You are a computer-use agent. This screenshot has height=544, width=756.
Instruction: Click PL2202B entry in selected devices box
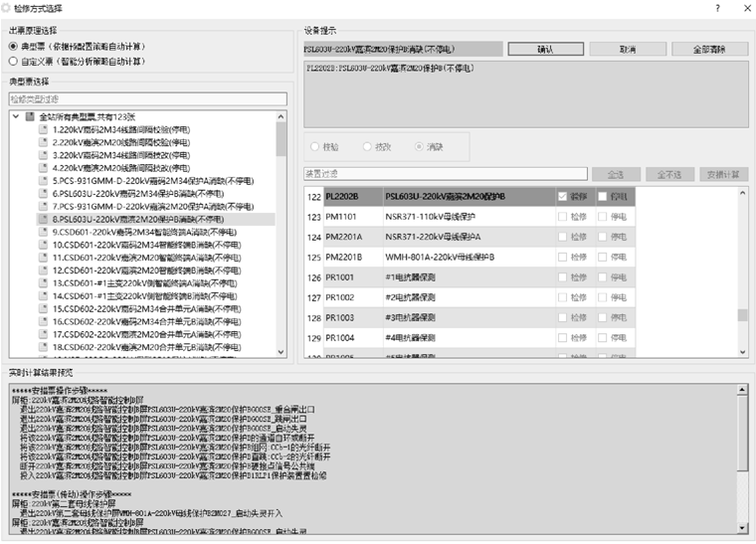tap(391, 68)
